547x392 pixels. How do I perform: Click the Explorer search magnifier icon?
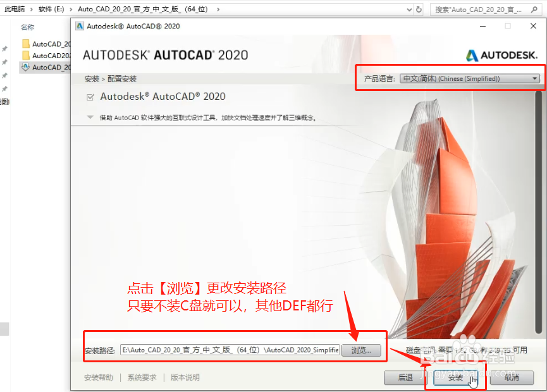pos(534,9)
